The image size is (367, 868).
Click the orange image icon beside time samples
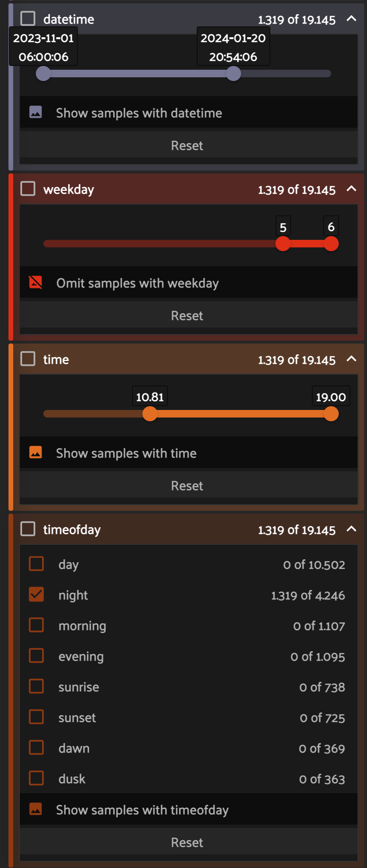tap(36, 452)
